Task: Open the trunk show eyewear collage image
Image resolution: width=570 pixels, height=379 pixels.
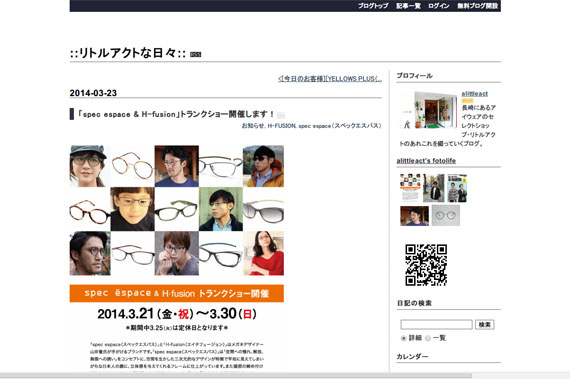Action: 177,210
